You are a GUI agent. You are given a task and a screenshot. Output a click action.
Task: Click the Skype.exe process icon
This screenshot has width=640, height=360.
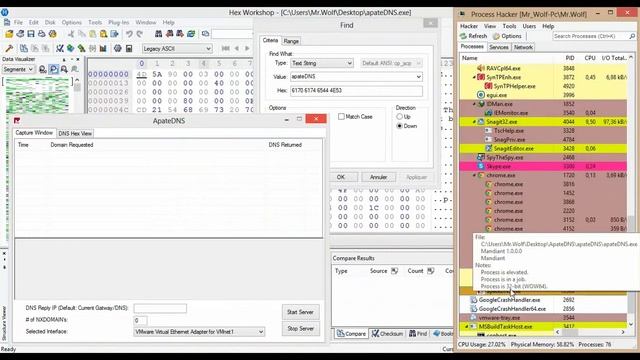click(481, 167)
